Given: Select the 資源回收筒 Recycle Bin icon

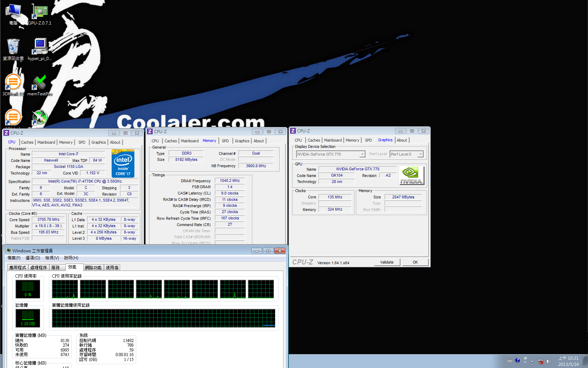Looking at the screenshot, I should (13, 49).
